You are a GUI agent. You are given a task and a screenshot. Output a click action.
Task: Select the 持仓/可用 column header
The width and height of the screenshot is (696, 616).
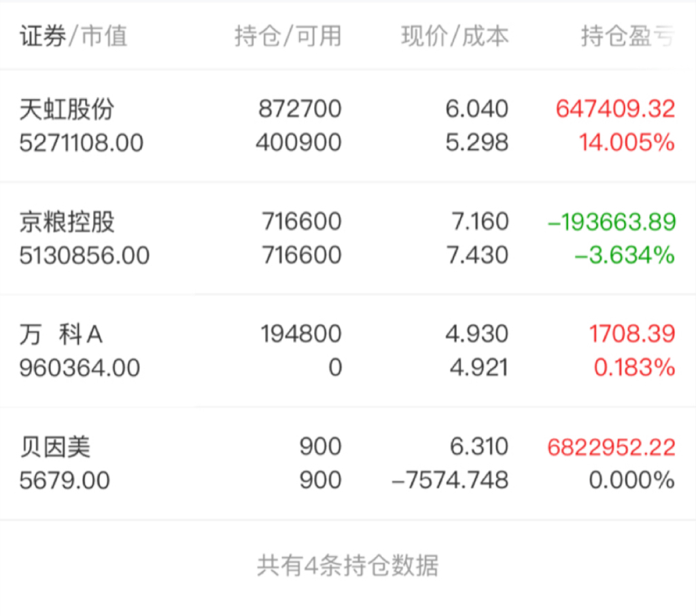tap(288, 36)
